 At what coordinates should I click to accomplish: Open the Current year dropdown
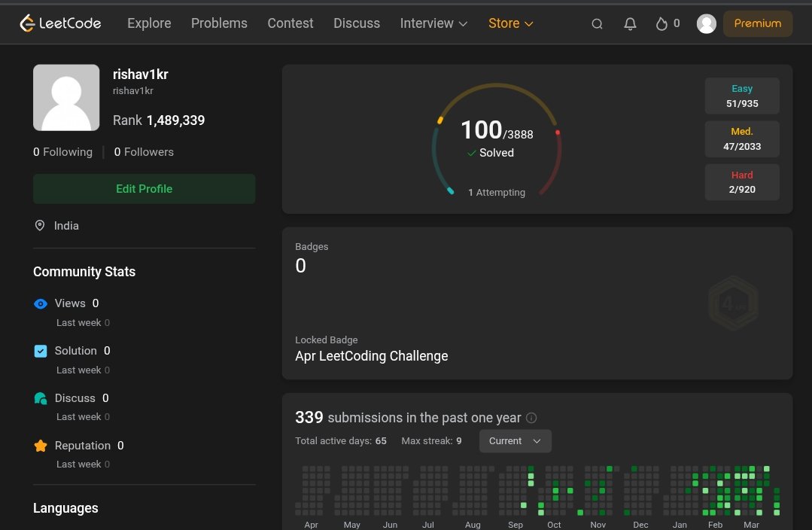coord(515,441)
